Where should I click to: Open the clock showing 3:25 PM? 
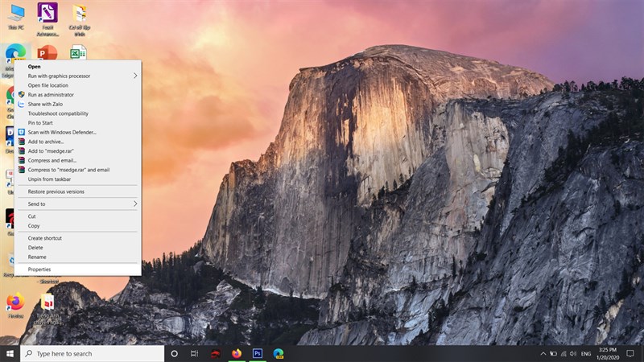(608, 353)
